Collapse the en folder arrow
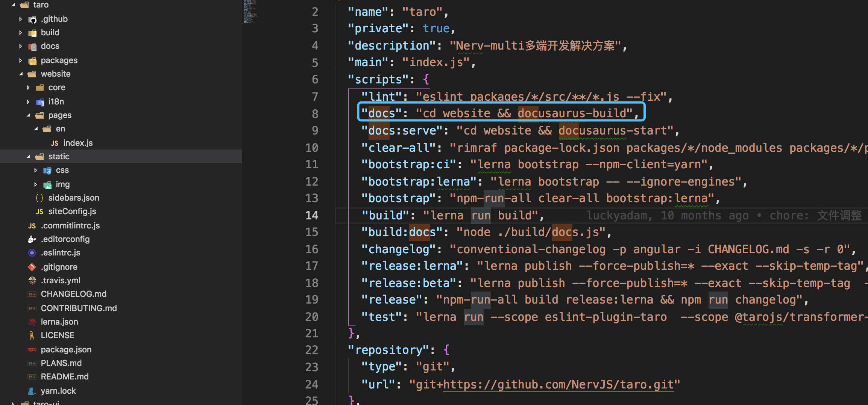Image resolution: width=868 pixels, height=405 pixels. click(x=36, y=129)
